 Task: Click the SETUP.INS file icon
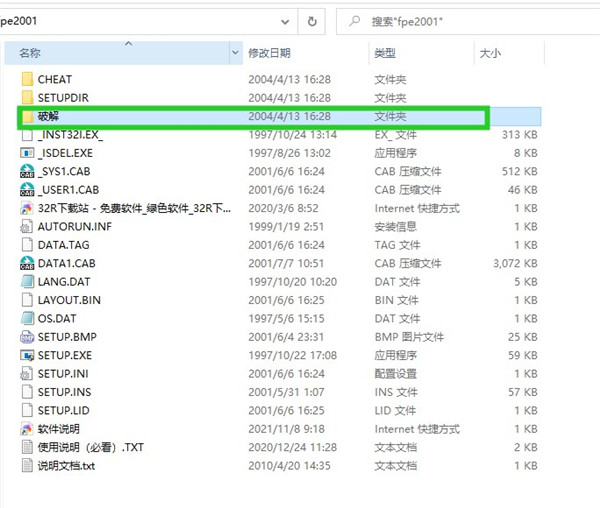point(27,392)
